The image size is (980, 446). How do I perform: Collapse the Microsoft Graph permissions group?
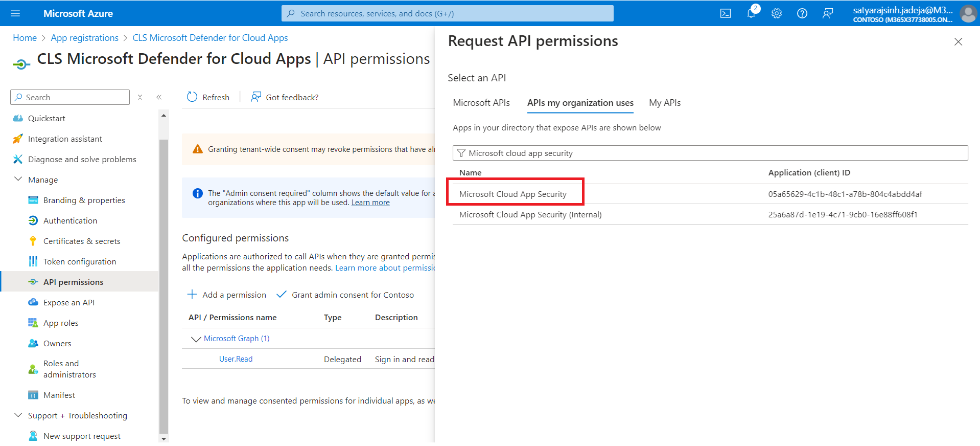pos(196,339)
